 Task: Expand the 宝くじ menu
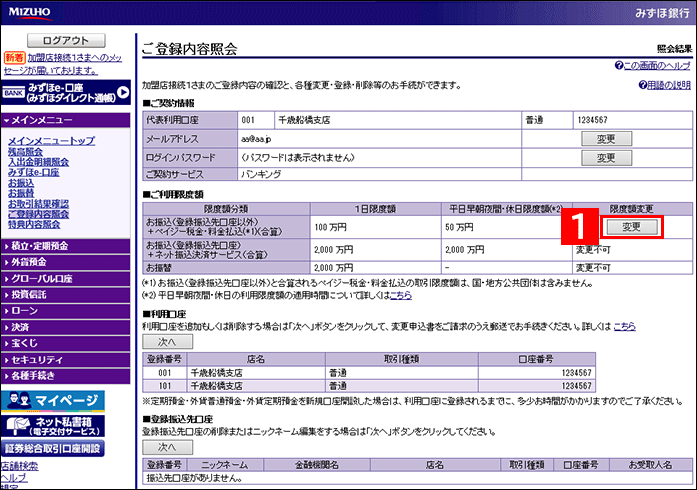pyautogui.click(x=66, y=343)
